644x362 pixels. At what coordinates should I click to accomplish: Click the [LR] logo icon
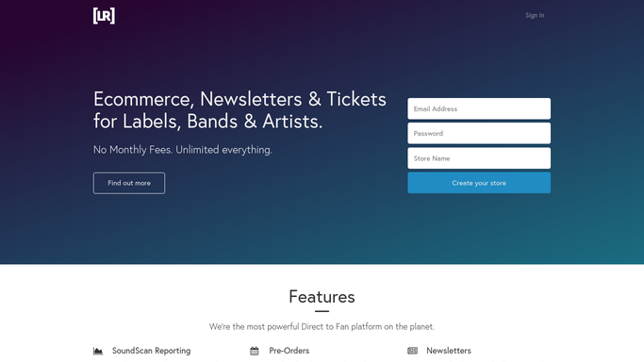point(104,16)
